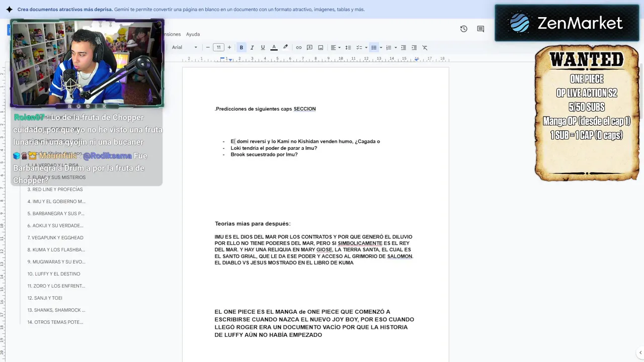Open the text alignment dropdown

[335, 47]
